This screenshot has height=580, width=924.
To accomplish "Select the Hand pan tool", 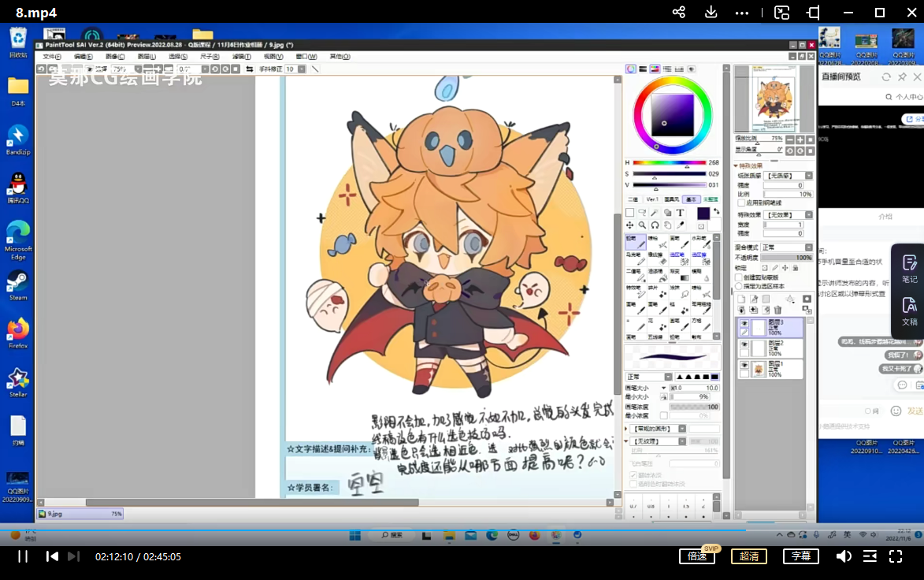I will (668, 225).
